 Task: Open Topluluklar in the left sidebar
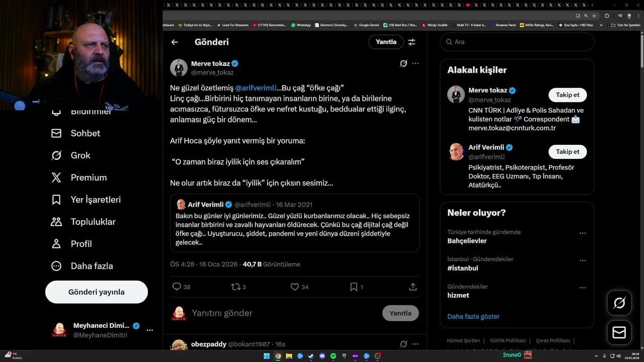click(x=83, y=222)
